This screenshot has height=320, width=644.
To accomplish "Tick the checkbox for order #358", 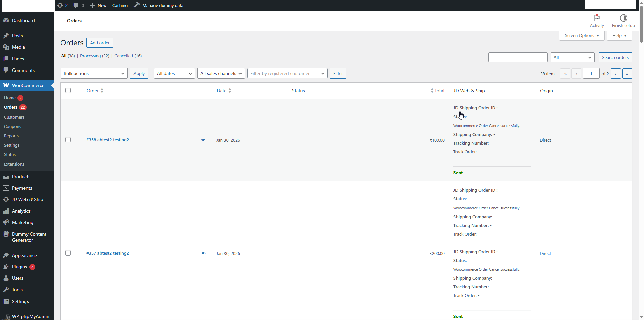I will pos(68,140).
